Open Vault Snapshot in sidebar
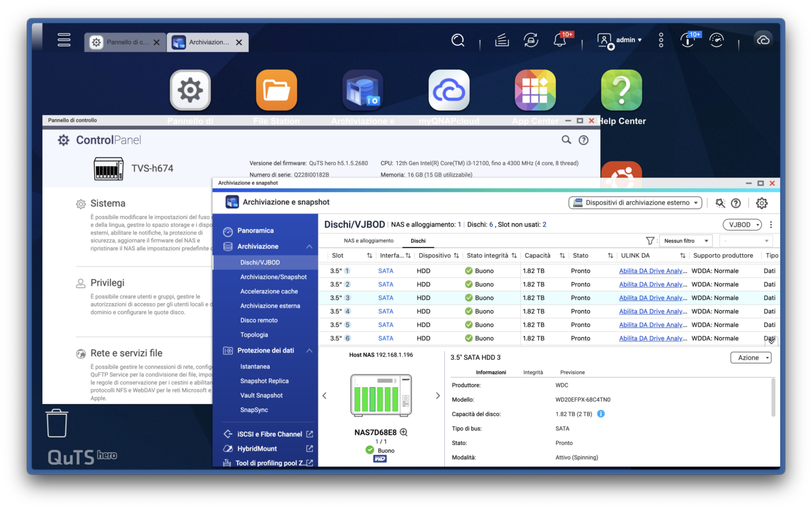The image size is (812, 510). click(262, 396)
